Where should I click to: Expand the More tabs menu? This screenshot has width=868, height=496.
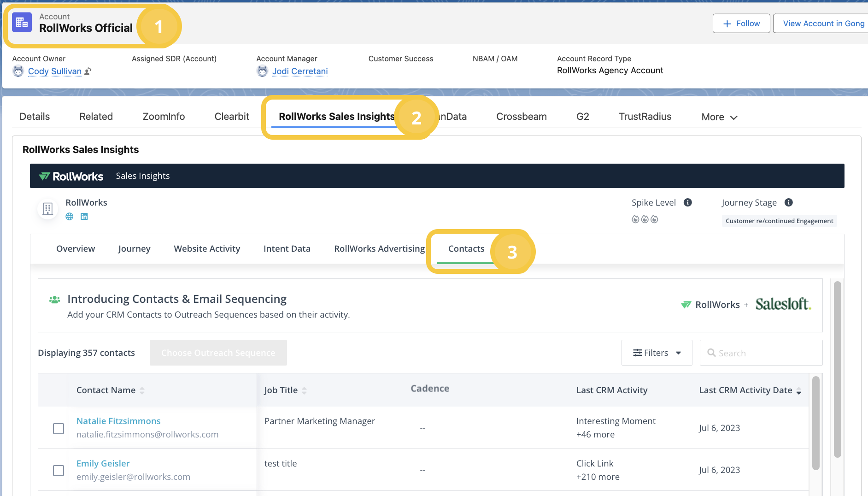pyautogui.click(x=719, y=117)
